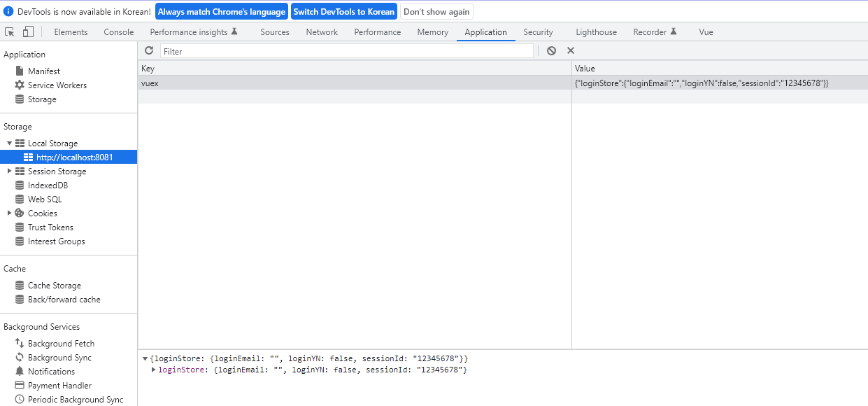Expand the loginStore object in preview pane
Image resolution: width=868 pixels, height=406 pixels.
(154, 370)
